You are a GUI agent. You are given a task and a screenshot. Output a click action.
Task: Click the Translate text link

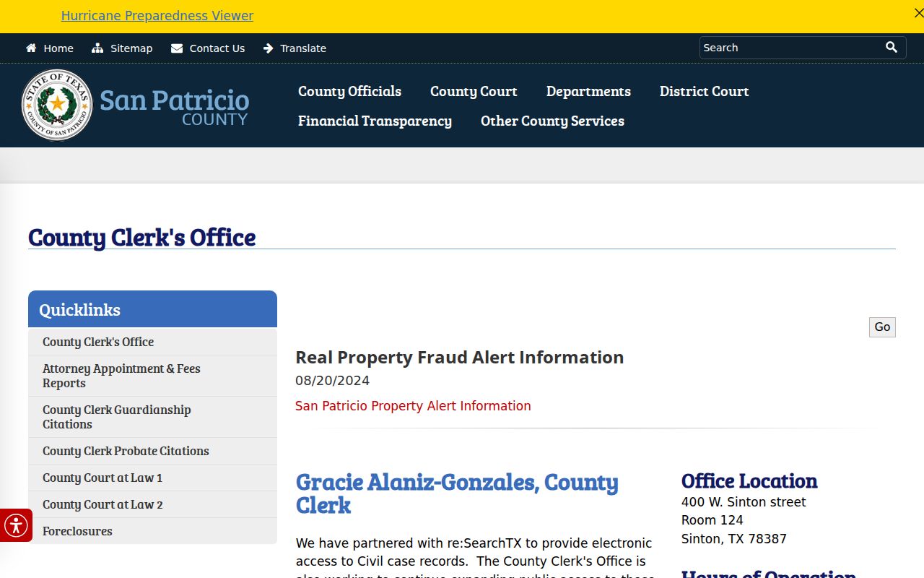303,48
